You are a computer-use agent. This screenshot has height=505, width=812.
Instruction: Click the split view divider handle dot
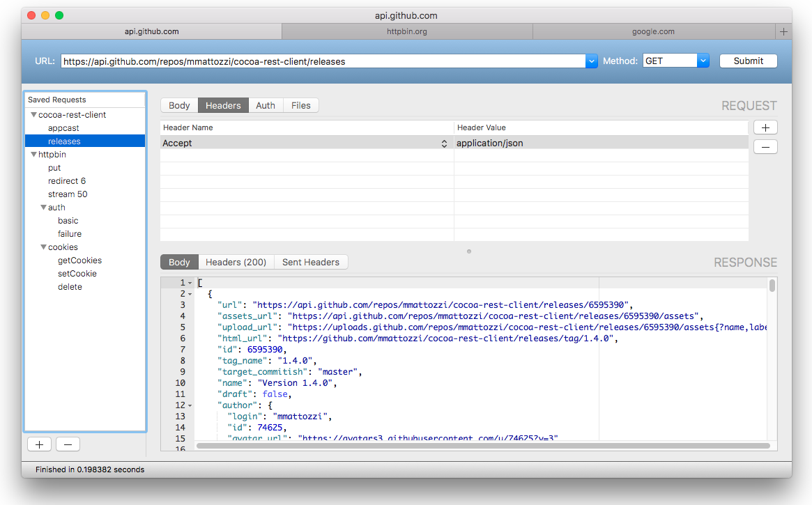pos(469,251)
